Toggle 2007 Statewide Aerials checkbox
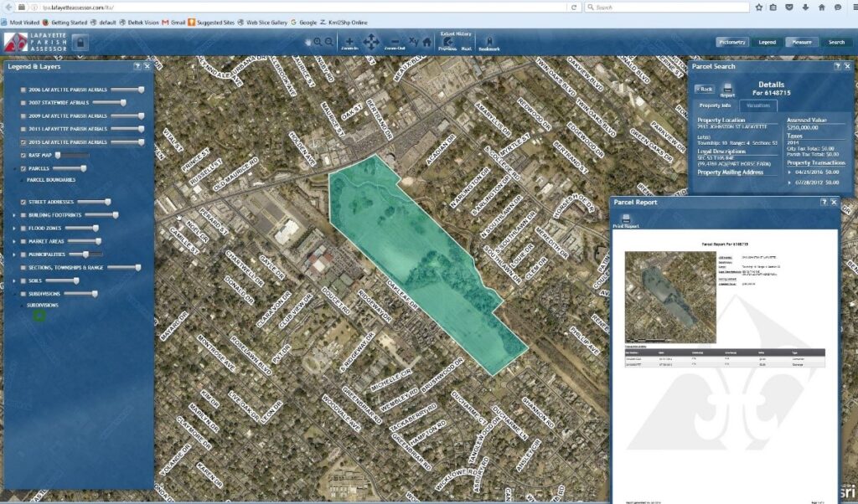Viewport: 858px width, 504px height. click(x=23, y=103)
